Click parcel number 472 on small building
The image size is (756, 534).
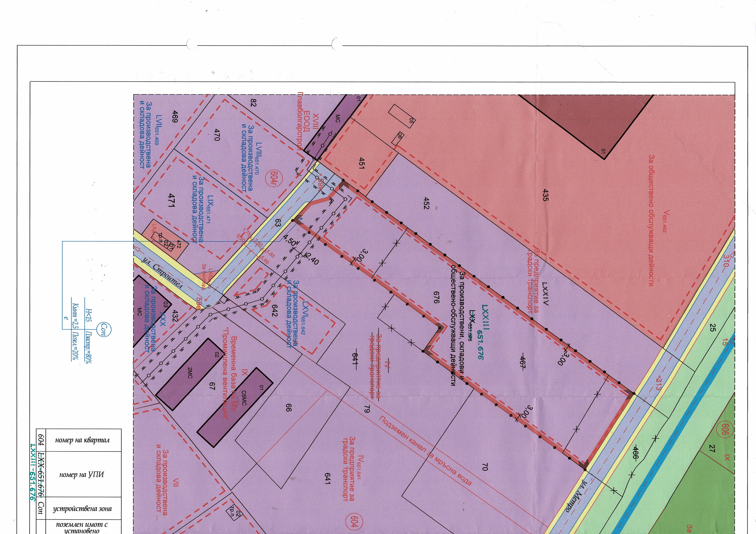tap(179, 244)
